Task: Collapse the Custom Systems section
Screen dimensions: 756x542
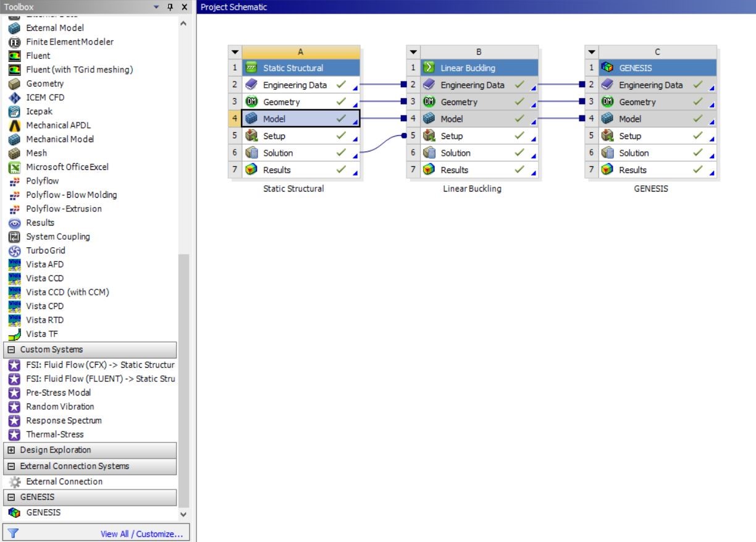Action: [x=11, y=350]
